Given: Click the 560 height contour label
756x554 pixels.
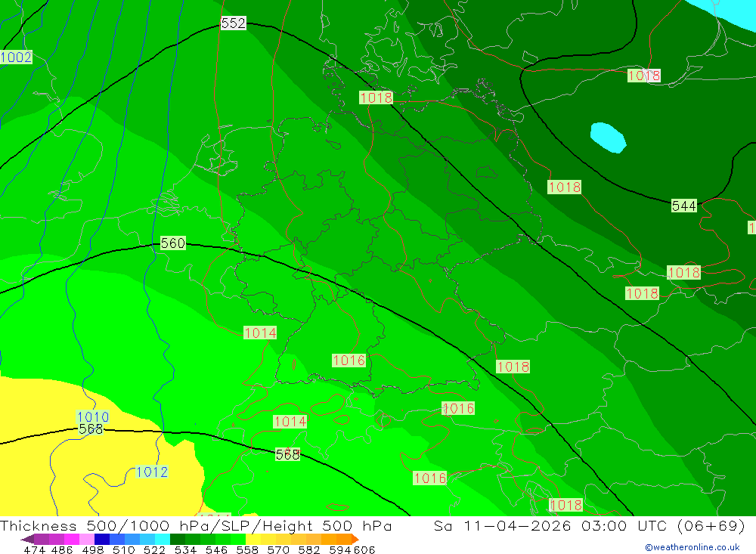Looking at the screenshot, I should coord(172,243).
